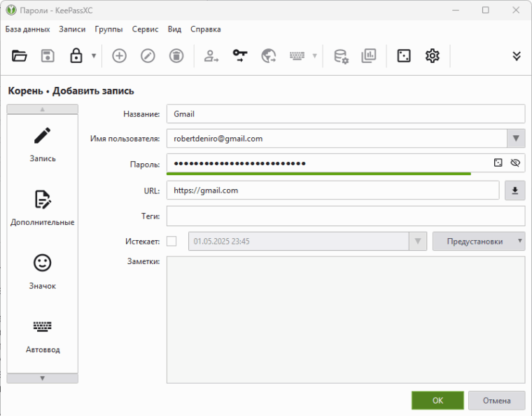Toggle password visibility eye icon
532x416 pixels.
[x=515, y=162]
